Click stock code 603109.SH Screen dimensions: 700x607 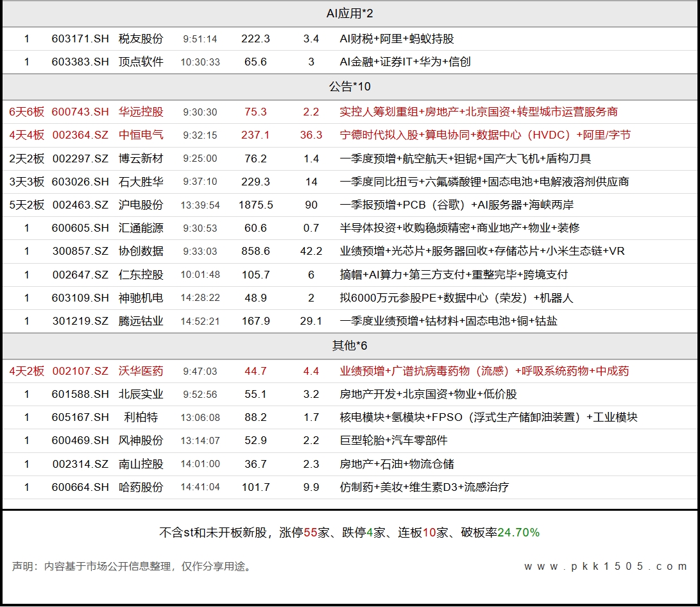click(x=80, y=298)
